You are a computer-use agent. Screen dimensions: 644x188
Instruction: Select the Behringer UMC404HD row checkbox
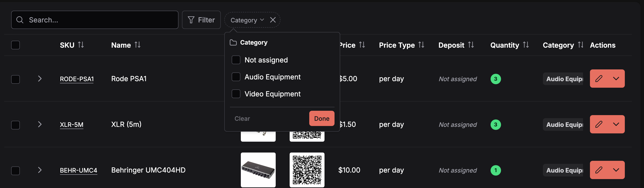pyautogui.click(x=15, y=171)
